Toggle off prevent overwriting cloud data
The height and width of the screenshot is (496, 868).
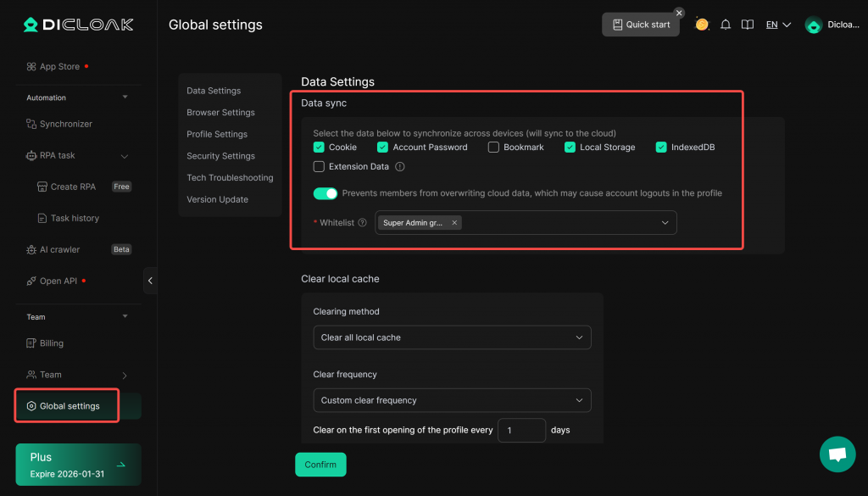(x=325, y=193)
